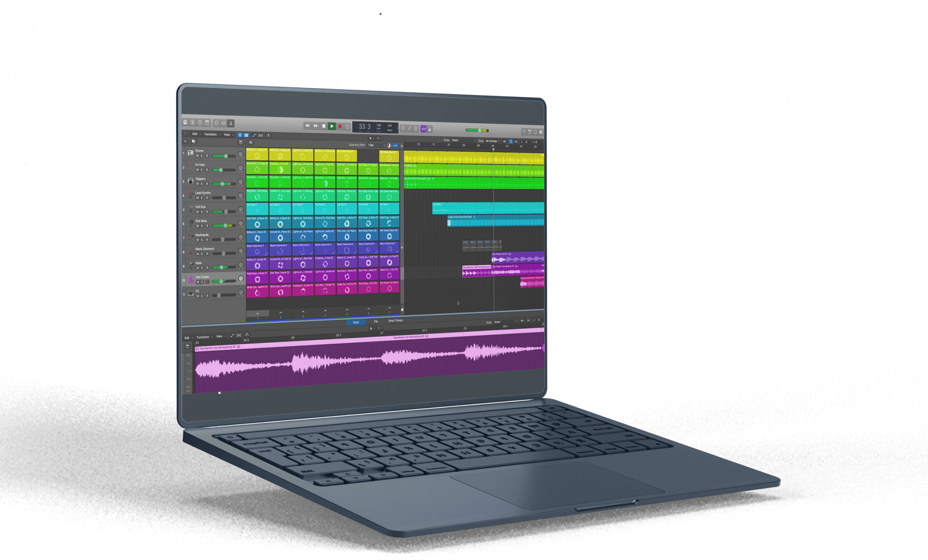This screenshot has width=928, height=560.
Task: Open Quantize Start 1 Bar dropdown
Action: [376, 145]
